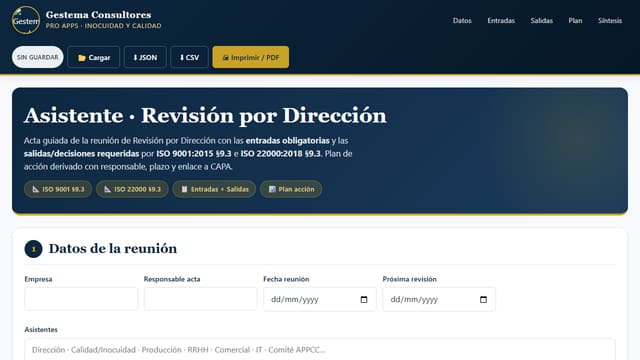This screenshot has width=640, height=360.
Task: Click Imprimir / PDF button
Action: [251, 57]
